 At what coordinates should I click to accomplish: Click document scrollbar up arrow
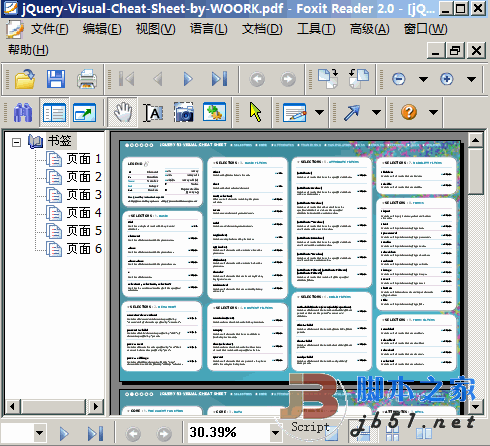coord(476,140)
